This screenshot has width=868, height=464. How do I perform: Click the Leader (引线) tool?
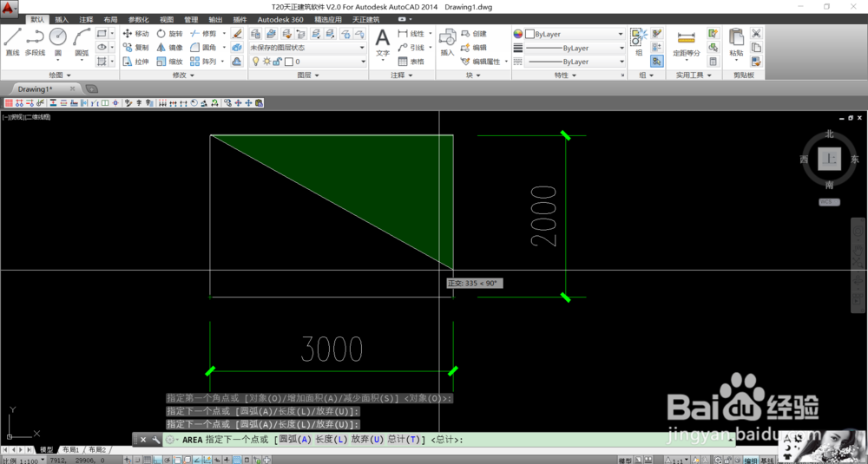(411, 48)
